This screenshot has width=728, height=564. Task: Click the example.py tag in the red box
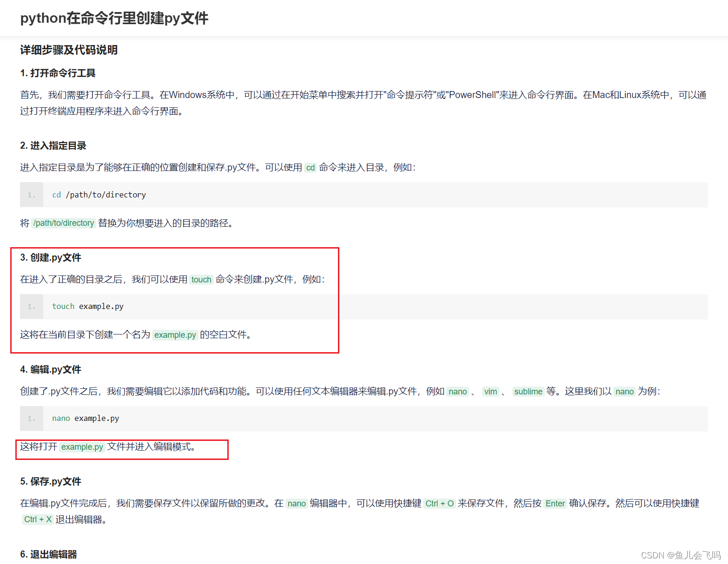[82, 447]
